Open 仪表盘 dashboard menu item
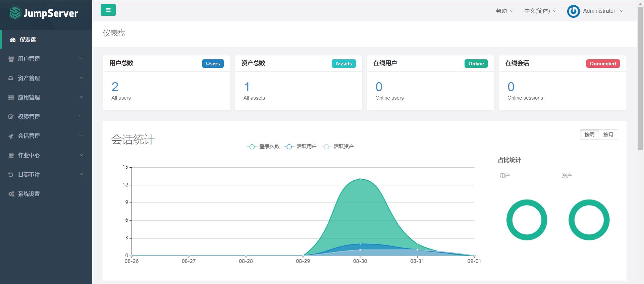 (x=46, y=40)
